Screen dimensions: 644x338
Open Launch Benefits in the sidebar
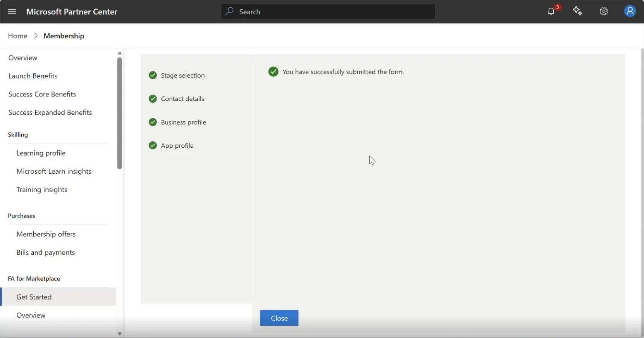[x=33, y=76]
